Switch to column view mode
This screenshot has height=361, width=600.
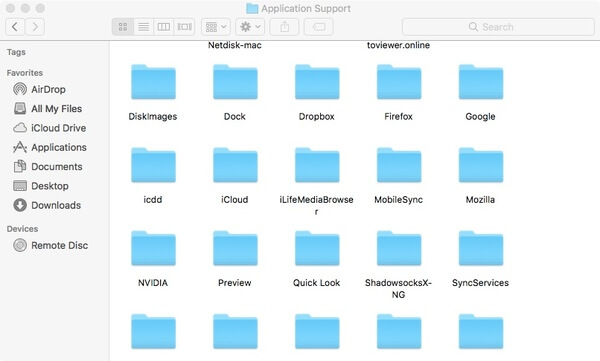point(164,27)
